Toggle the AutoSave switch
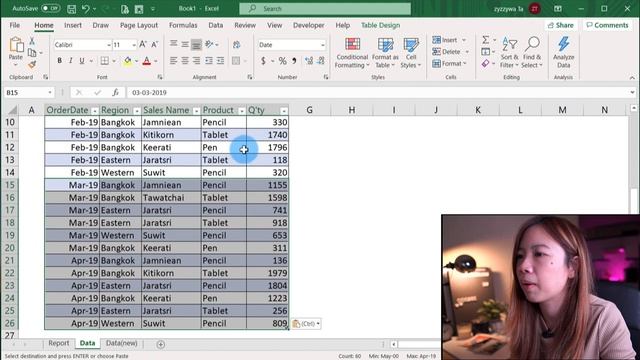 point(51,8)
